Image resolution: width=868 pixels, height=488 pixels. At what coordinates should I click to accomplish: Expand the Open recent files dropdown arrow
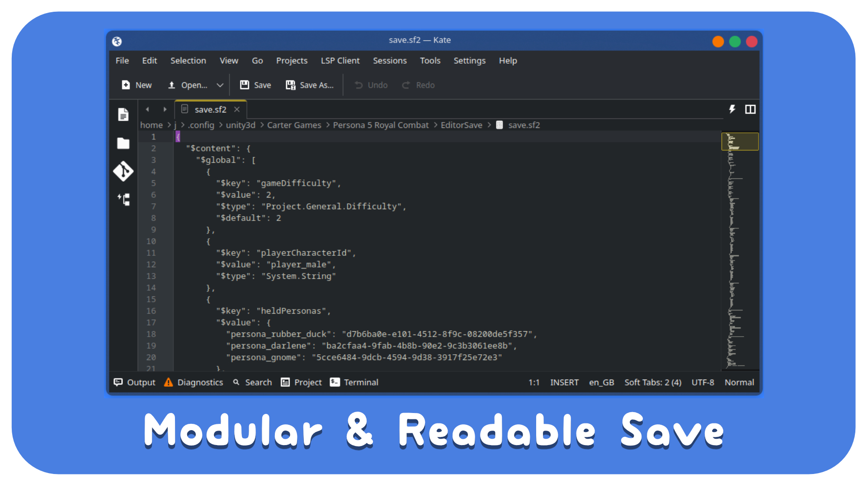pyautogui.click(x=220, y=85)
